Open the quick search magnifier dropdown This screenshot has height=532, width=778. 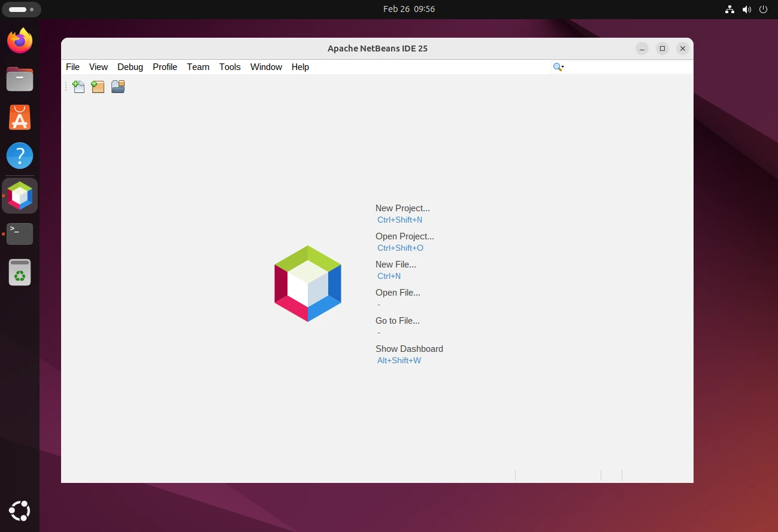[559, 67]
